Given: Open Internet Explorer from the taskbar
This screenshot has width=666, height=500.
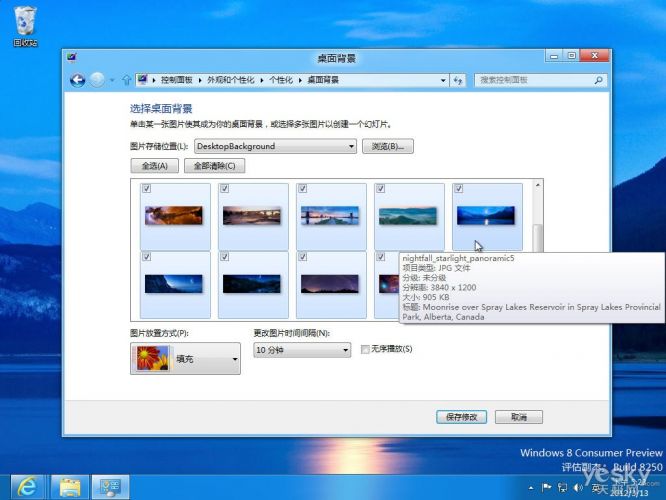Looking at the screenshot, I should (27, 486).
